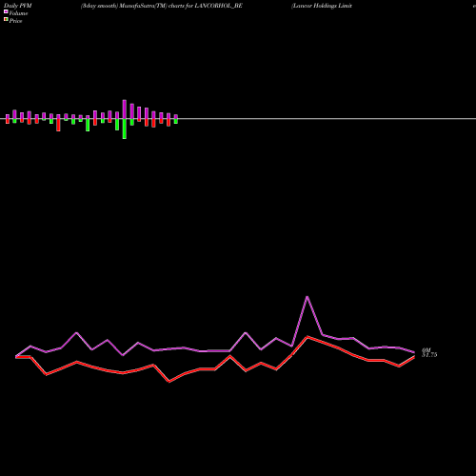This screenshot has height=476, width=476.
Task: Click the '0M' volume value label
Action: tap(426, 350)
